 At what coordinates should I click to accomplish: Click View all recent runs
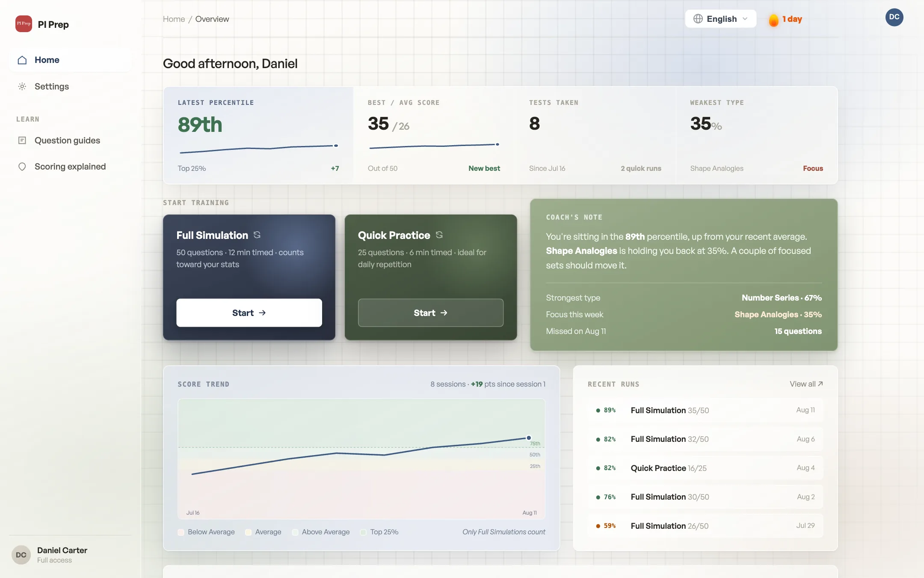(x=806, y=384)
